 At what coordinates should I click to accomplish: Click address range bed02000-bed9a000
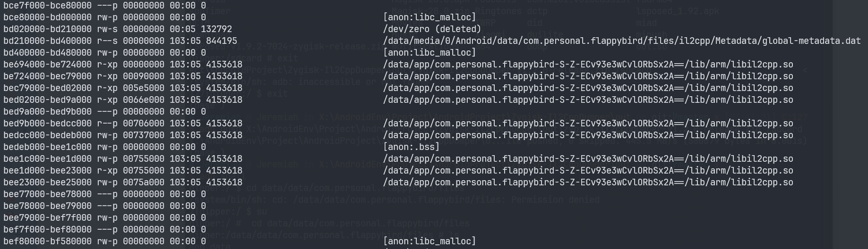point(47,100)
